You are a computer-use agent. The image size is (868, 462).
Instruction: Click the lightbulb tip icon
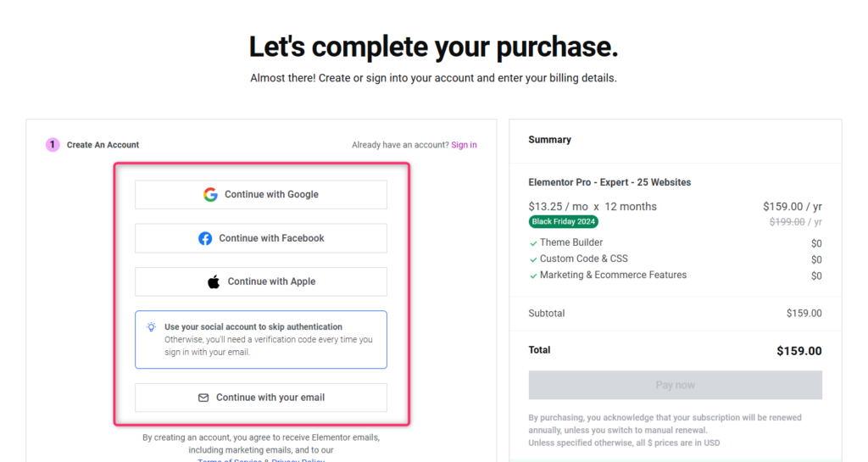(151, 326)
